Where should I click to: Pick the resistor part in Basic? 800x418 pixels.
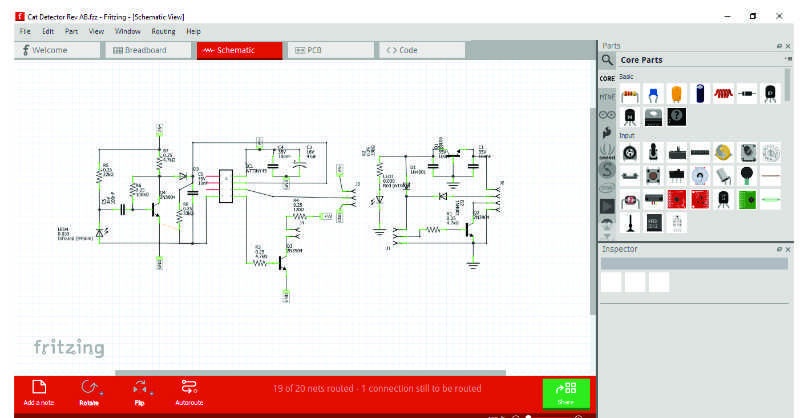coord(630,94)
